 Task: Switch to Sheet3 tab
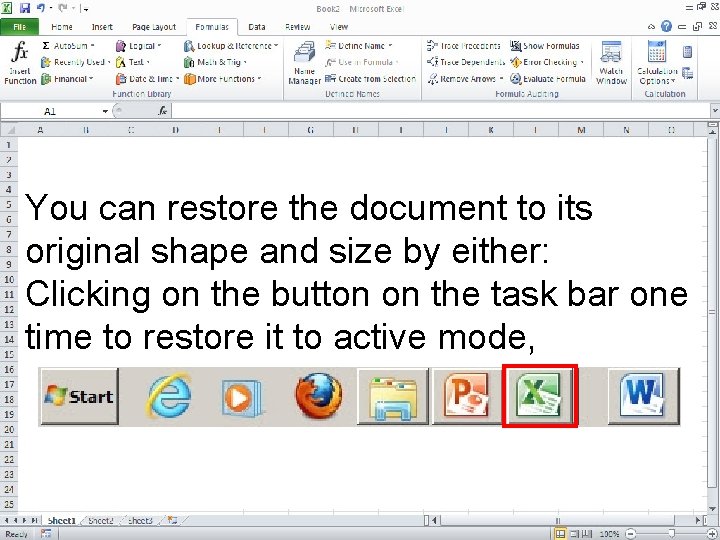coord(140,521)
